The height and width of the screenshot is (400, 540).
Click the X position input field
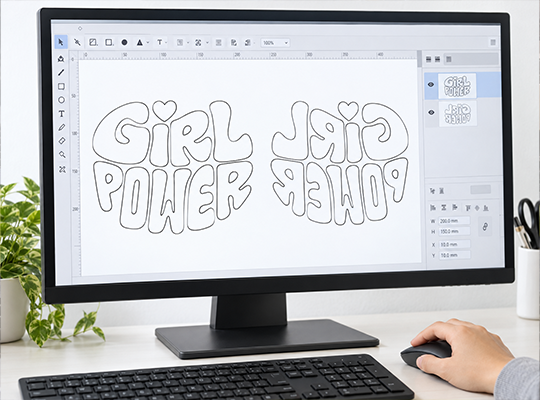coord(455,244)
